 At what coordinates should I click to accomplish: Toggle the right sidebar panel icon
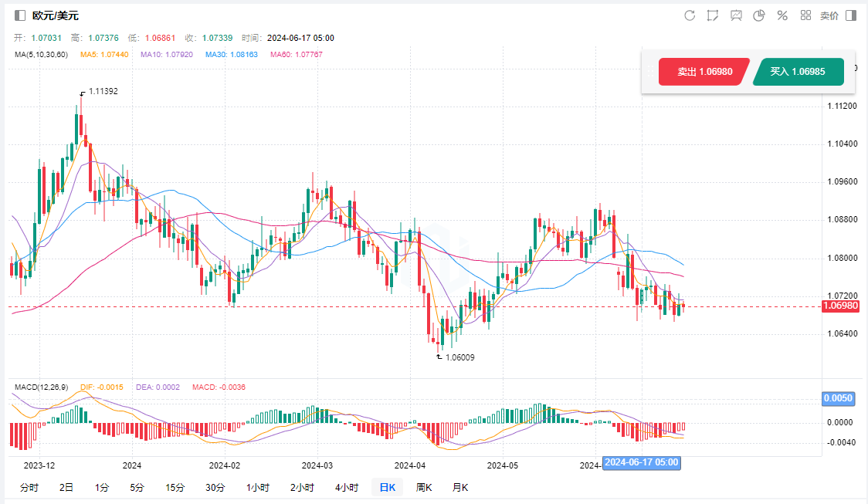click(851, 15)
